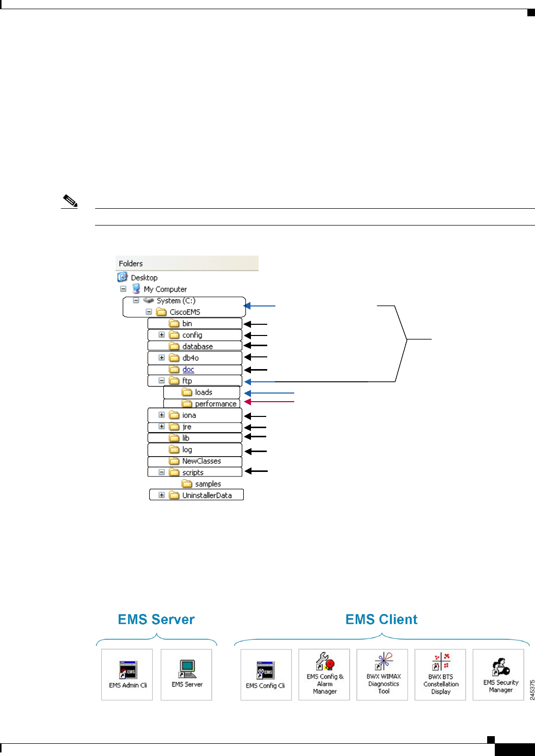Select the loads folder name

click(204, 393)
